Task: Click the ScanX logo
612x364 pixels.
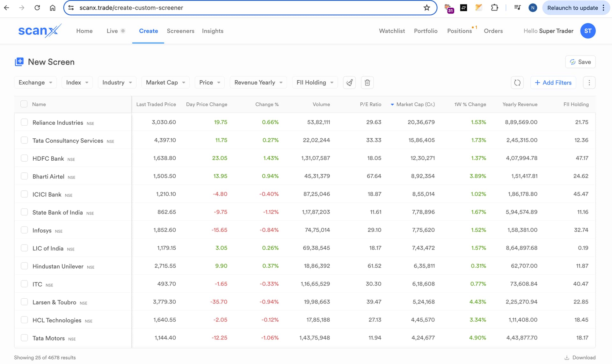Action: coord(40,31)
